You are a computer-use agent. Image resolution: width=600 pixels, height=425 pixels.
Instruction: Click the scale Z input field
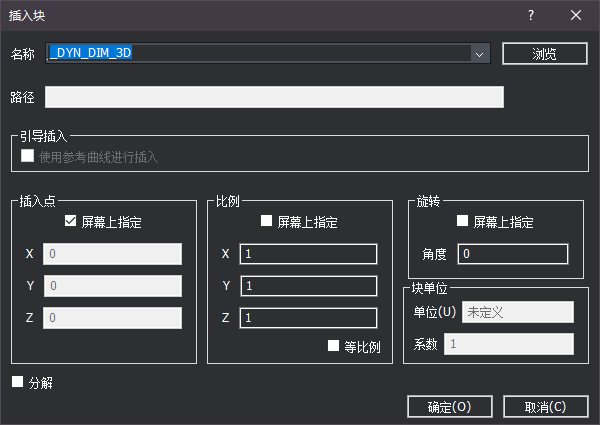pos(307,318)
